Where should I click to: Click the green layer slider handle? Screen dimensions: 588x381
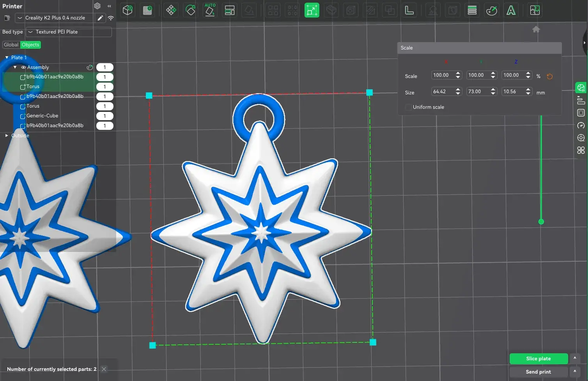coord(541,222)
